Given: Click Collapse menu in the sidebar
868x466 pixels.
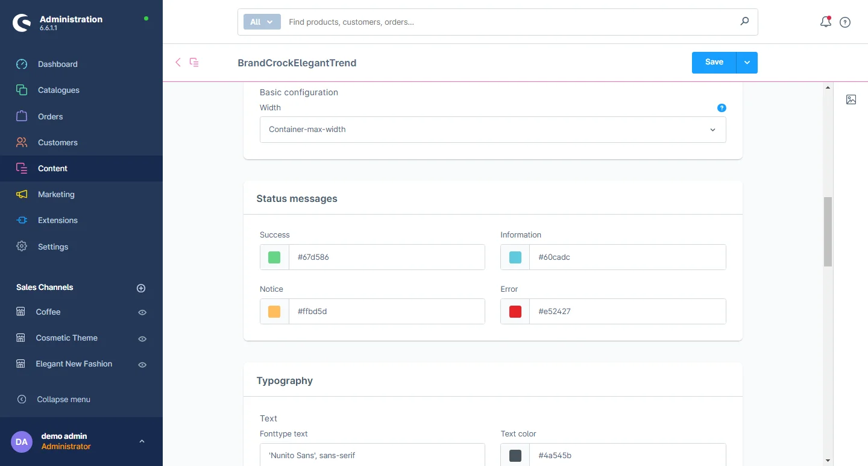Looking at the screenshot, I should coord(63,400).
